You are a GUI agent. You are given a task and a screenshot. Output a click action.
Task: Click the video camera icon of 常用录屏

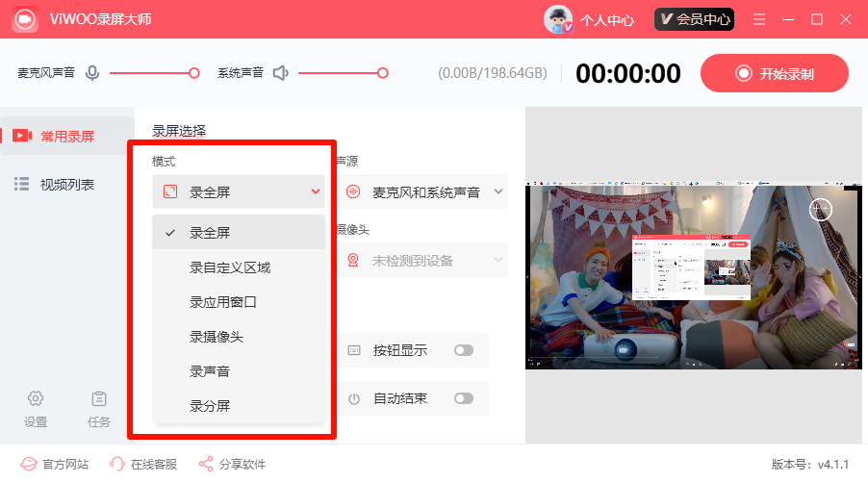[22, 136]
